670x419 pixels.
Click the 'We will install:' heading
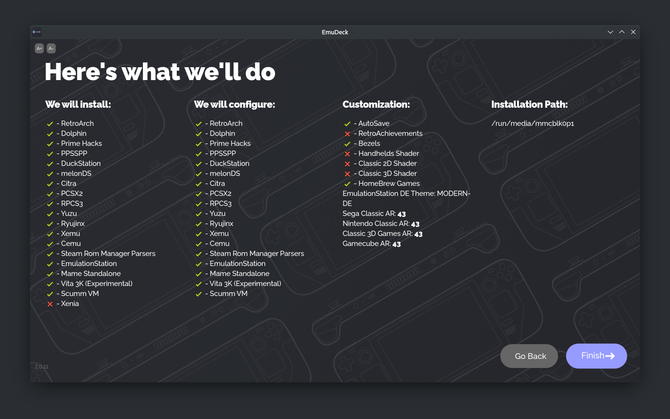tap(78, 105)
